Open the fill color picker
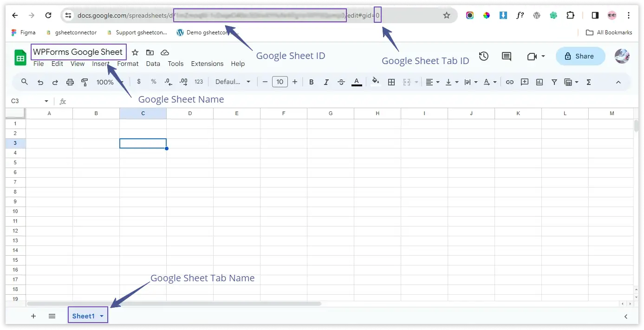The width and height of the screenshot is (644, 330). click(376, 82)
